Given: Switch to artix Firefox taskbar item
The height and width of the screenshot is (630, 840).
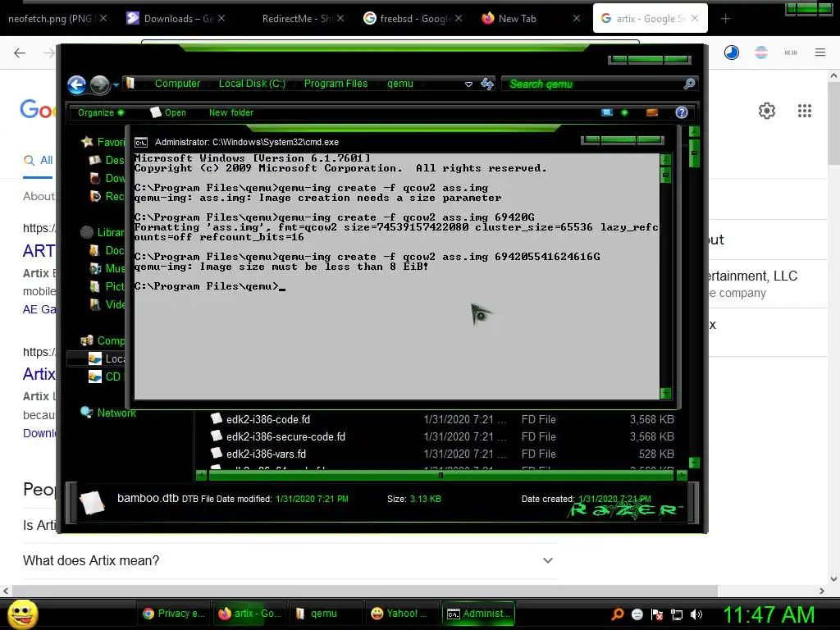Looking at the screenshot, I should [x=250, y=614].
